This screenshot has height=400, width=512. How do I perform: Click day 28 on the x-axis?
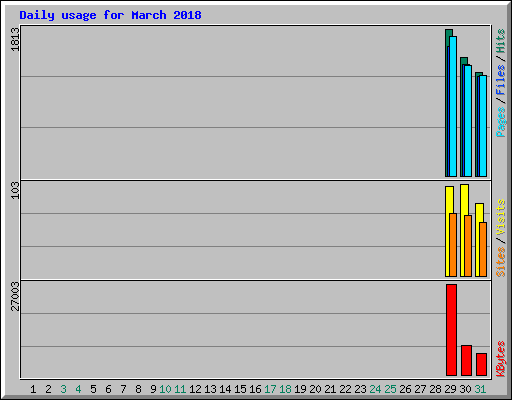click(x=435, y=389)
